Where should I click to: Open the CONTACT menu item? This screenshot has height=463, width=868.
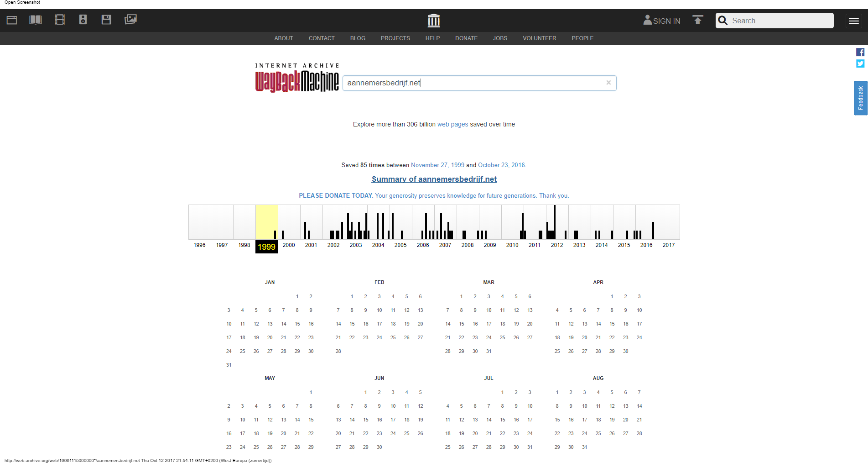pos(322,38)
